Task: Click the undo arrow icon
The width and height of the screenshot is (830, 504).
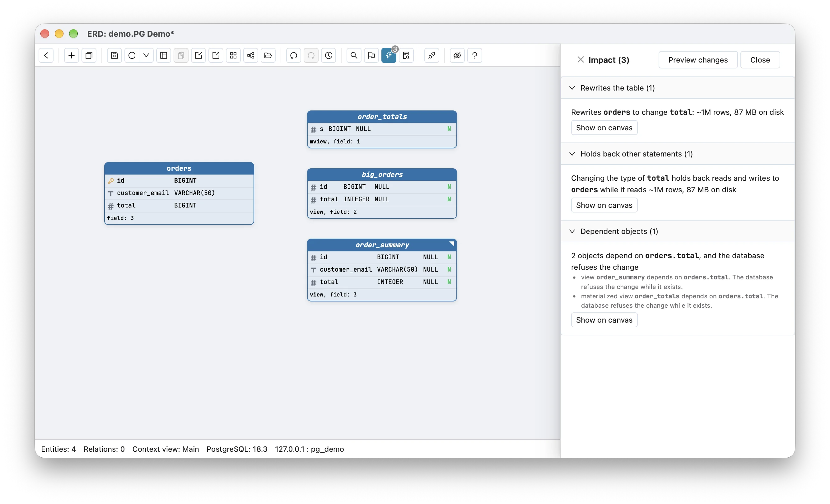Action: pyautogui.click(x=294, y=55)
